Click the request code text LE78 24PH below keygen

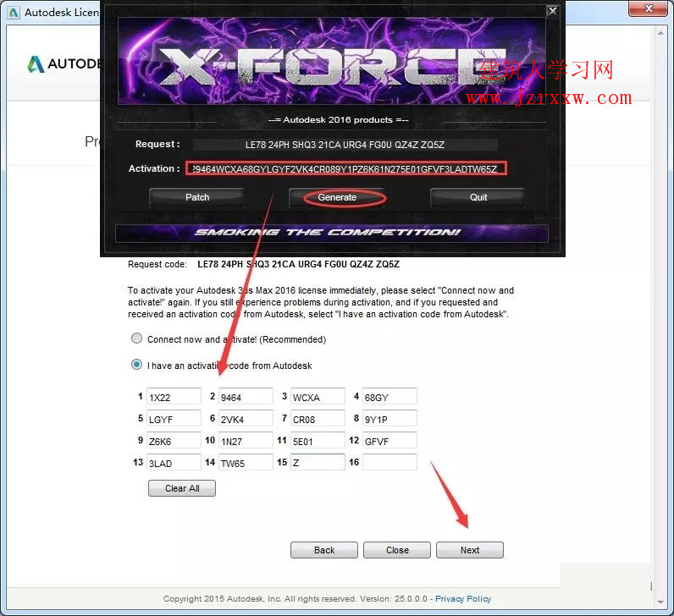click(x=298, y=264)
